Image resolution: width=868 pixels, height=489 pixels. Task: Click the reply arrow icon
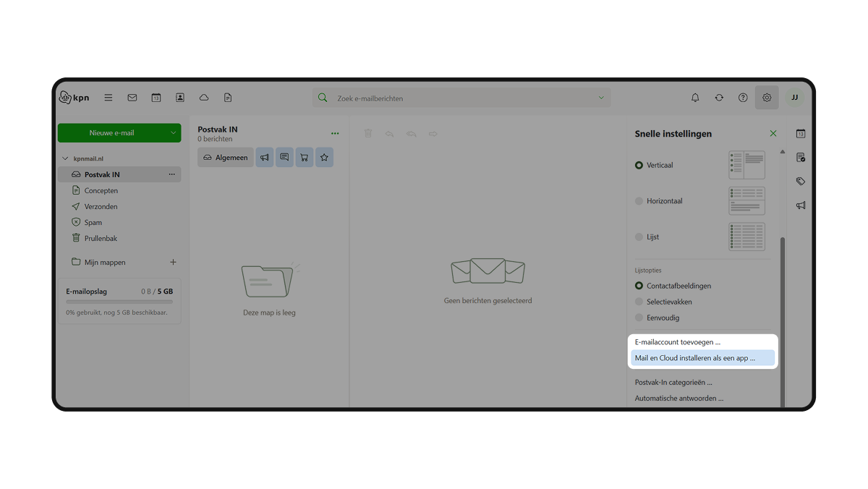tap(389, 134)
